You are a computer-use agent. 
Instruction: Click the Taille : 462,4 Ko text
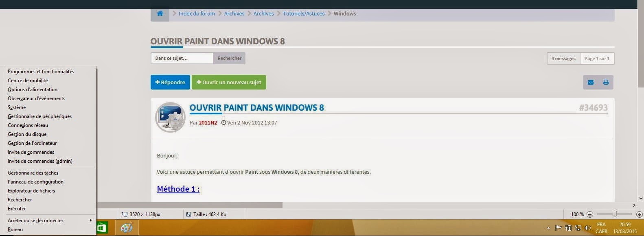click(210, 214)
